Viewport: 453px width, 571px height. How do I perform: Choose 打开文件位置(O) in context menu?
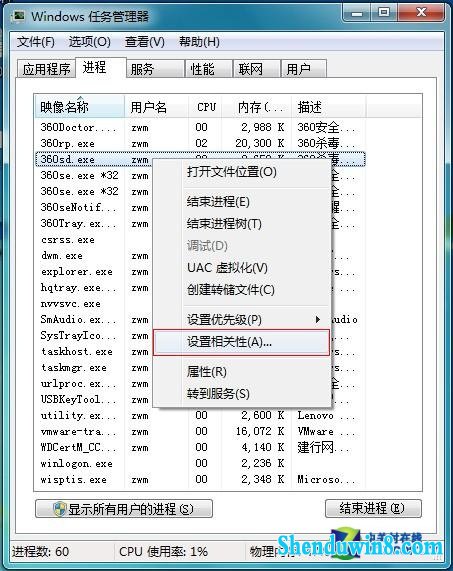(x=241, y=172)
